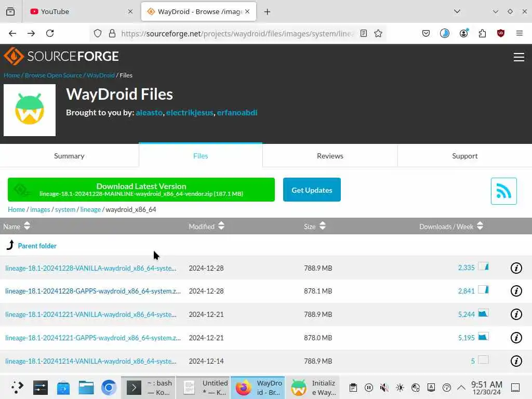Screen dimensions: 532x399
Task: Click the WayDroid project logo thumbnail
Action: click(x=30, y=110)
